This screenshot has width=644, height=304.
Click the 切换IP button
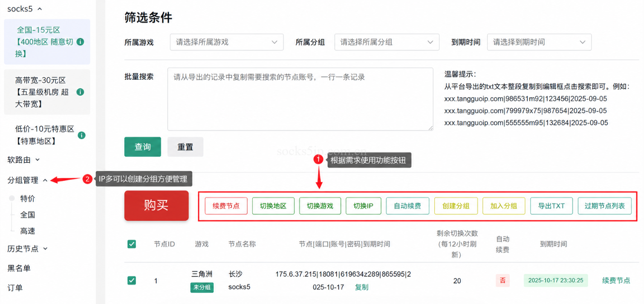pyautogui.click(x=364, y=206)
